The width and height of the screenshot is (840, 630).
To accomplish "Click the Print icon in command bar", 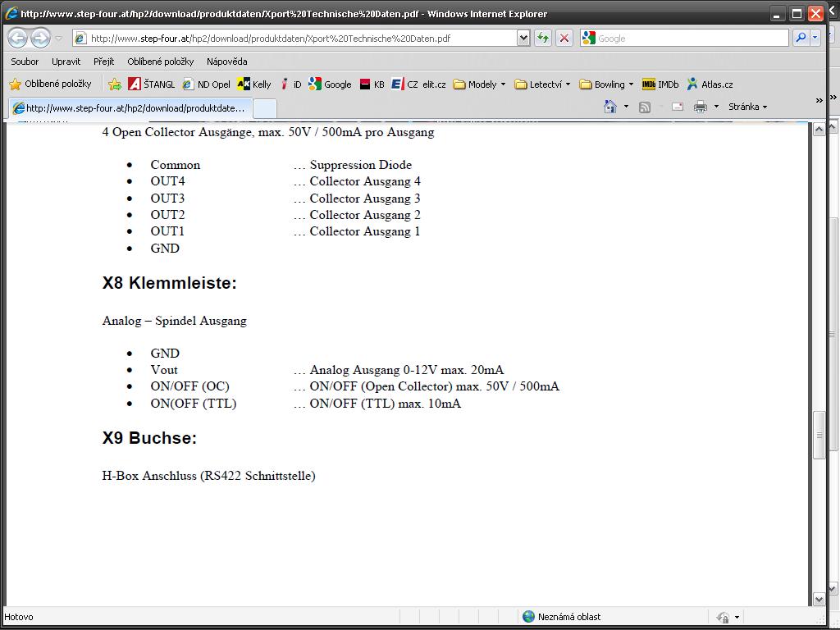I will (700, 107).
